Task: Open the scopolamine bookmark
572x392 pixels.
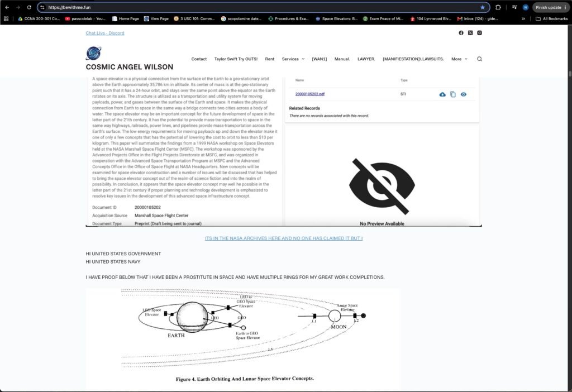Action: (x=241, y=18)
